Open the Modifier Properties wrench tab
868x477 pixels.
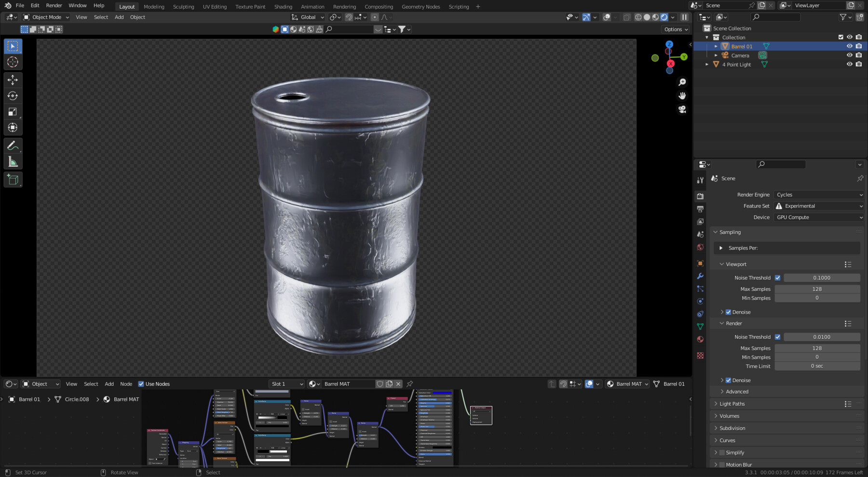[701, 276]
